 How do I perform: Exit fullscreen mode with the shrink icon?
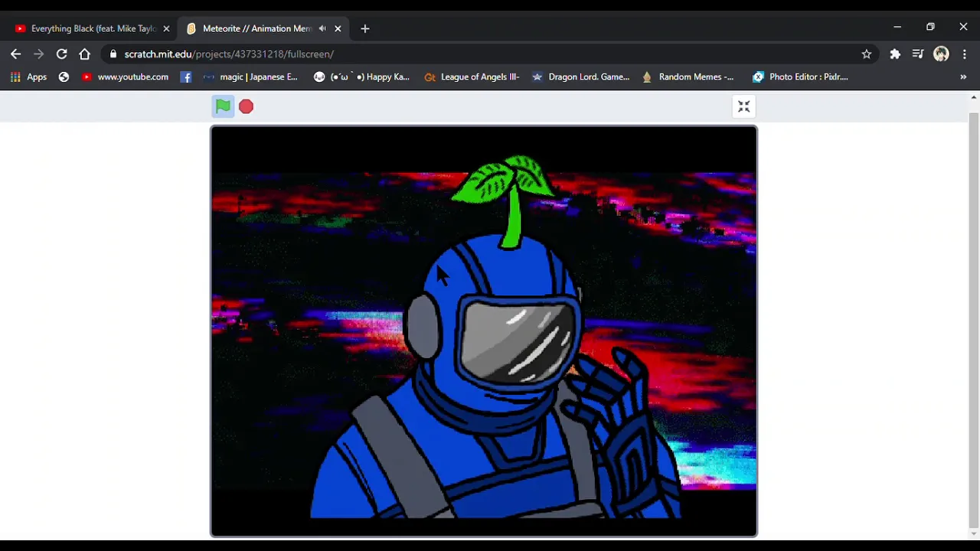[743, 106]
